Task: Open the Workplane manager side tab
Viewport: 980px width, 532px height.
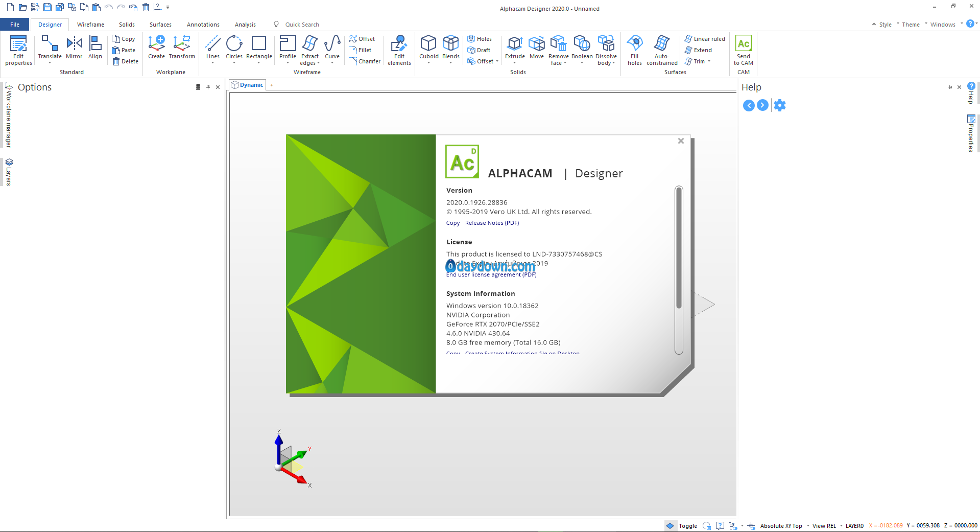Action: click(x=9, y=116)
